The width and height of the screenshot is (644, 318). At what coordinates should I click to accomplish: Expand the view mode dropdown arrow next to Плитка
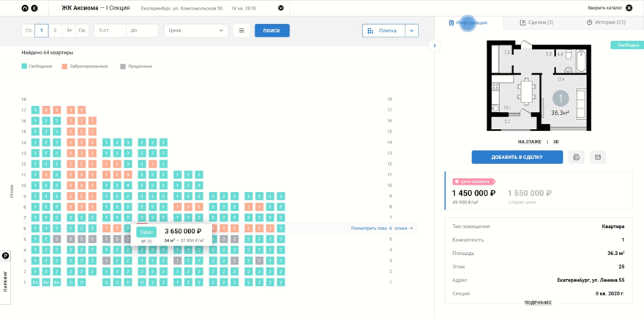(x=412, y=31)
